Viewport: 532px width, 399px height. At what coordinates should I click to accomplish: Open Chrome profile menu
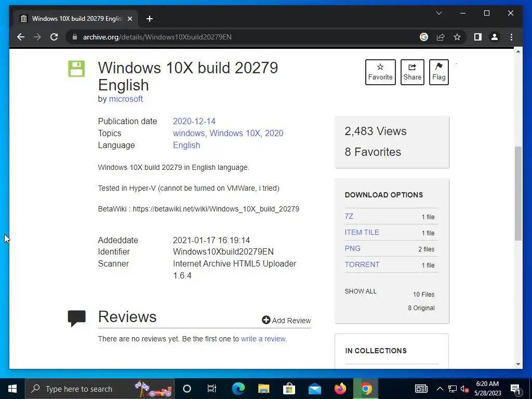[x=495, y=37]
